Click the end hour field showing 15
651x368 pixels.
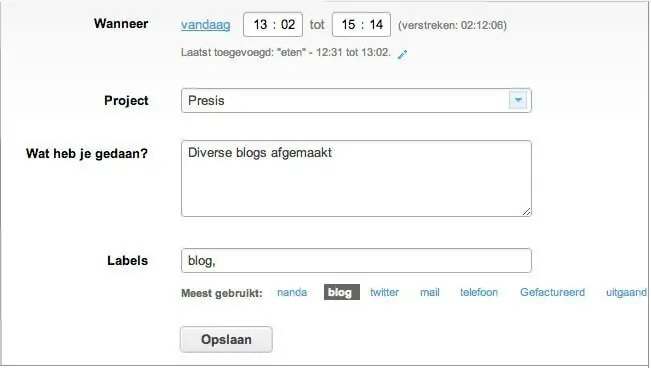coord(348,25)
